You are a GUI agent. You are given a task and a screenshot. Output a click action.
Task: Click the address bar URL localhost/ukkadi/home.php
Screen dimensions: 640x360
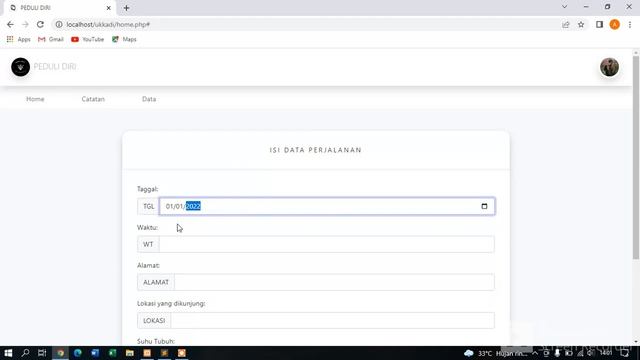[x=108, y=24]
